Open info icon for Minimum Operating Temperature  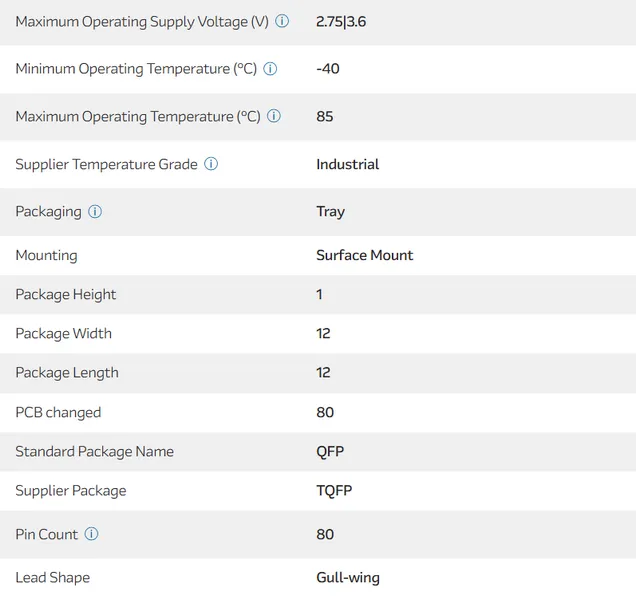click(x=270, y=69)
